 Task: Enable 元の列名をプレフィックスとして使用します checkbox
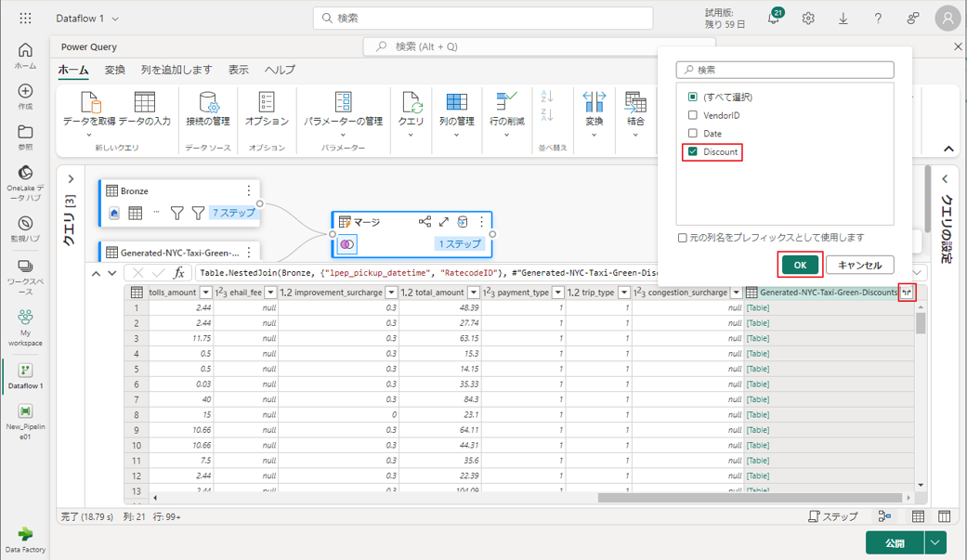(x=683, y=238)
